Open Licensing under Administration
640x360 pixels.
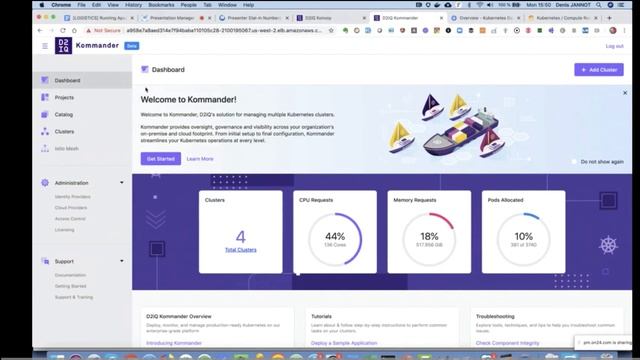64,230
